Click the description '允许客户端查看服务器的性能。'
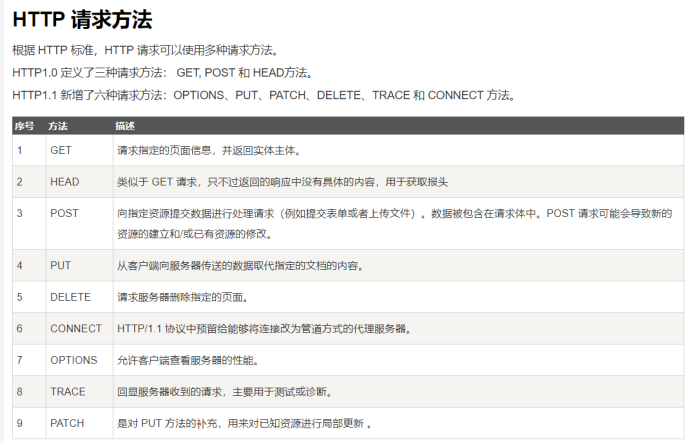Image resolution: width=692 pixels, height=444 pixels. 188,361
